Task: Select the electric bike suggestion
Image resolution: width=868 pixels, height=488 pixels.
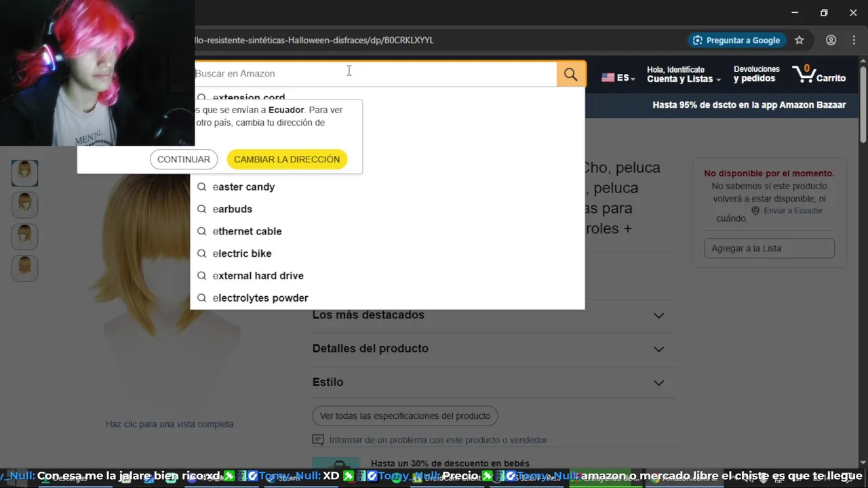Action: pyautogui.click(x=387, y=253)
